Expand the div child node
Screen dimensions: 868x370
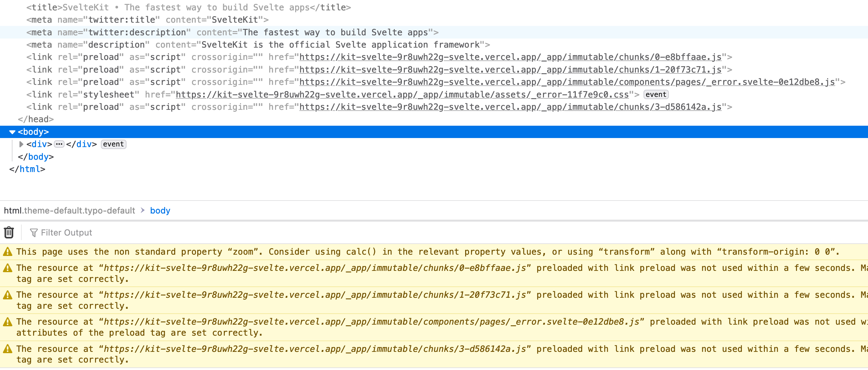pyautogui.click(x=21, y=144)
